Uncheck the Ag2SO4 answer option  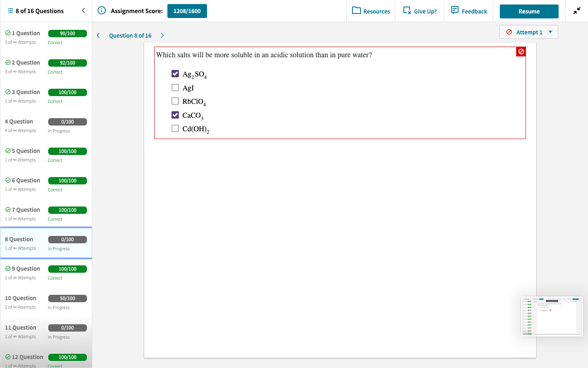click(175, 74)
